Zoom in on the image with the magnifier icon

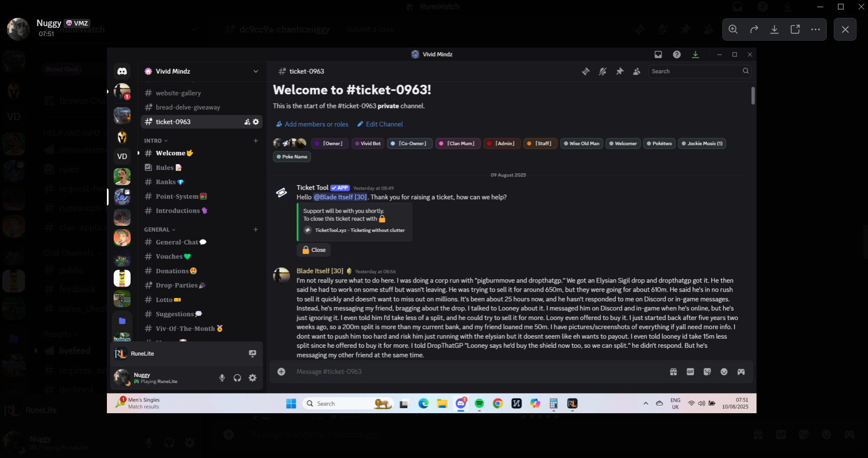tap(733, 29)
